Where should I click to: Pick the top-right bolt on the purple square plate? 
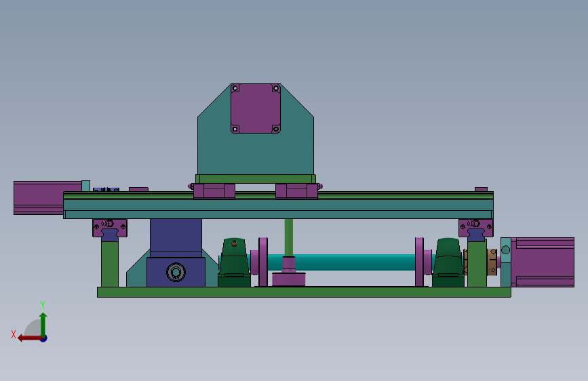point(275,88)
